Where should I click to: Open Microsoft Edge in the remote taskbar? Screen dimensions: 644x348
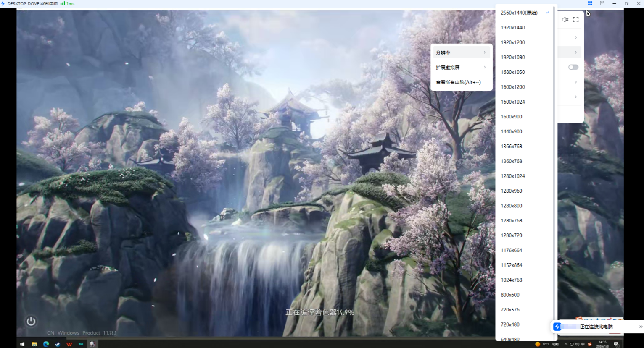46,344
